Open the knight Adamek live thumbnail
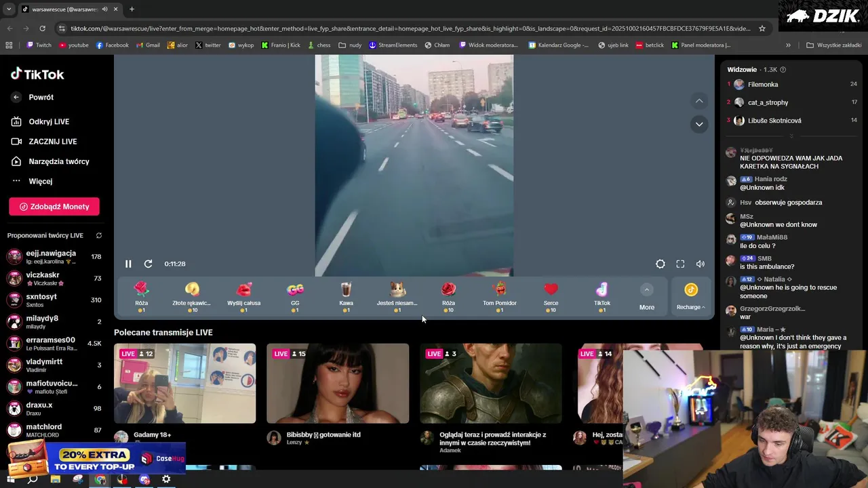868x488 pixels. pyautogui.click(x=491, y=384)
